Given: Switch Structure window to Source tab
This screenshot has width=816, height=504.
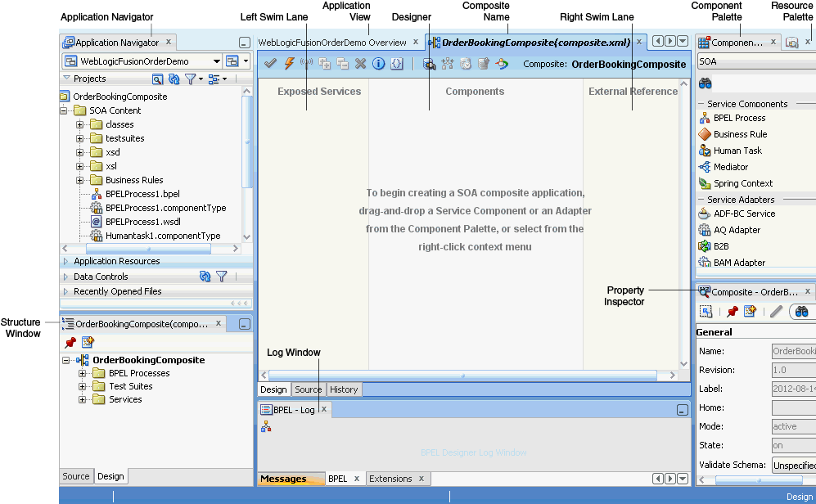Looking at the screenshot, I should coord(76,476).
